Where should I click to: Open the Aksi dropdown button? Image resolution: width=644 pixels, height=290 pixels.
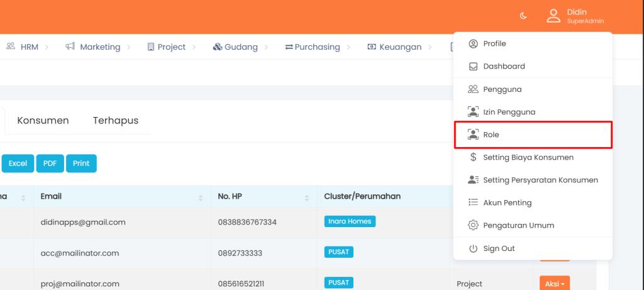point(554,284)
